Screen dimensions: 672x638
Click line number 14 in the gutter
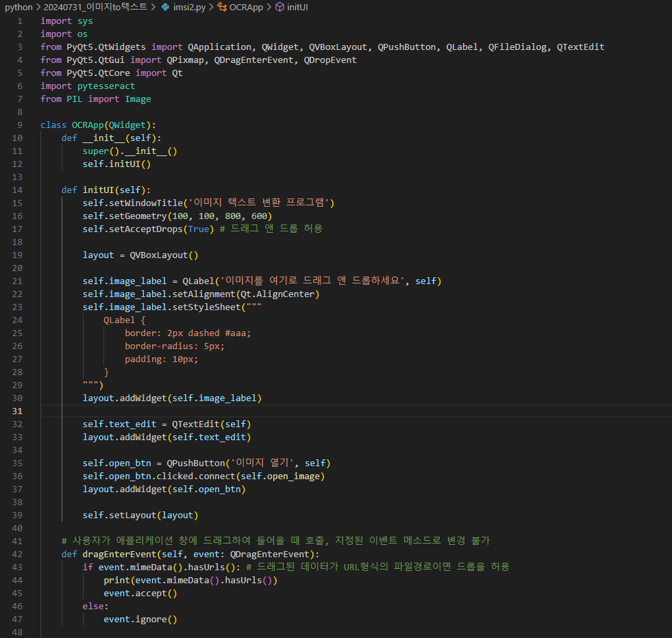click(17, 190)
